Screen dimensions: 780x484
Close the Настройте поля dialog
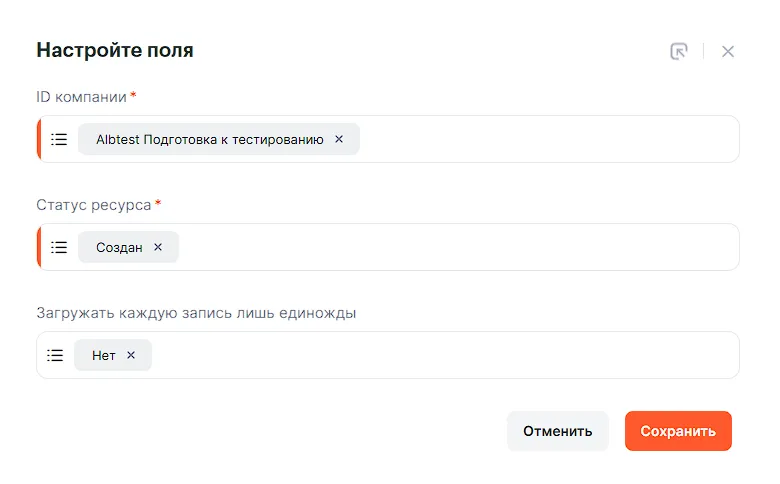728,51
